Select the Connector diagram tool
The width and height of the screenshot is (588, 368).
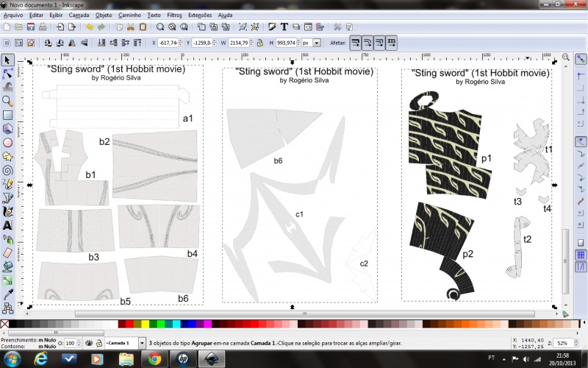tap(7, 308)
